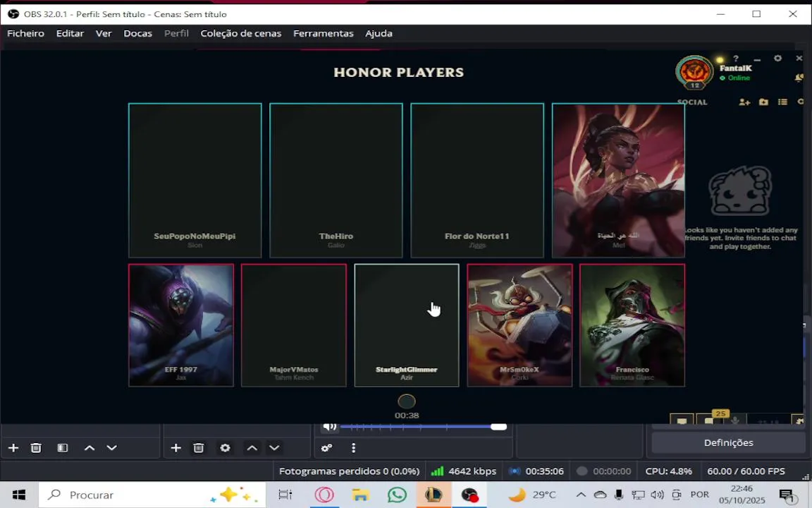The height and width of the screenshot is (508, 812).
Task: Click the Procurar taskbar search box
Action: (x=152, y=495)
